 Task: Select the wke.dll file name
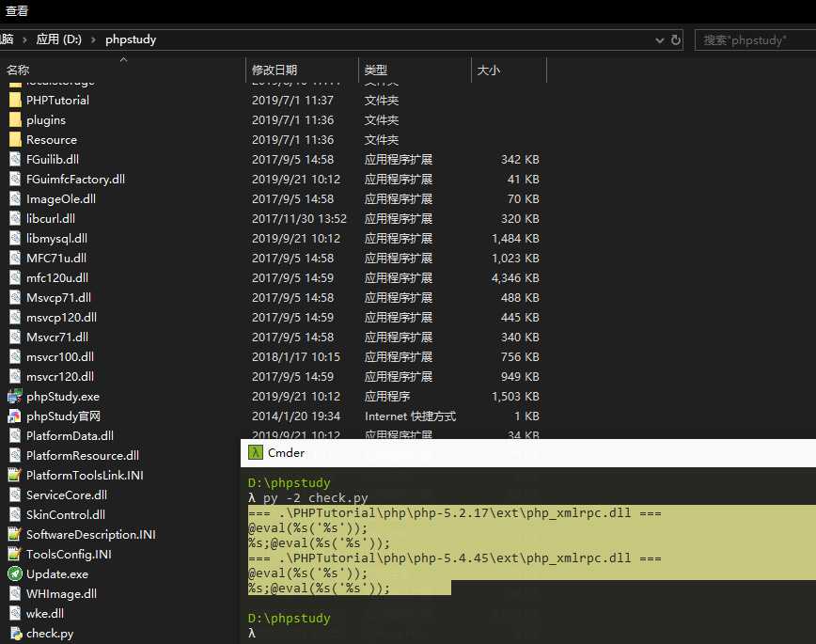[45, 614]
